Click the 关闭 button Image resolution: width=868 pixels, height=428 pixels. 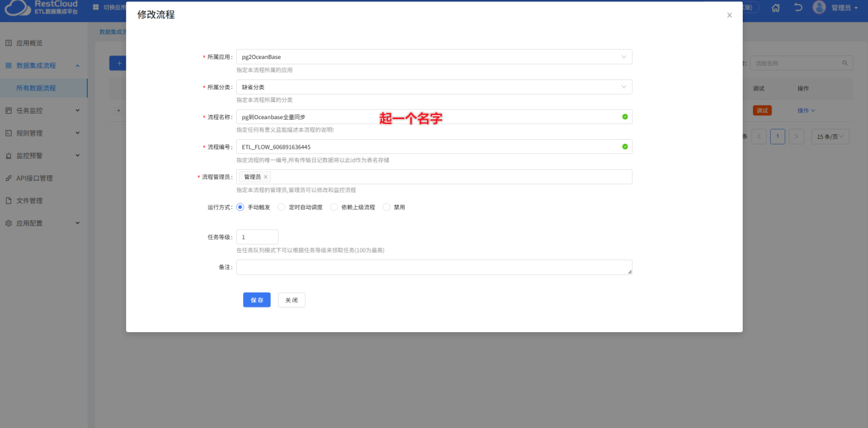click(292, 300)
